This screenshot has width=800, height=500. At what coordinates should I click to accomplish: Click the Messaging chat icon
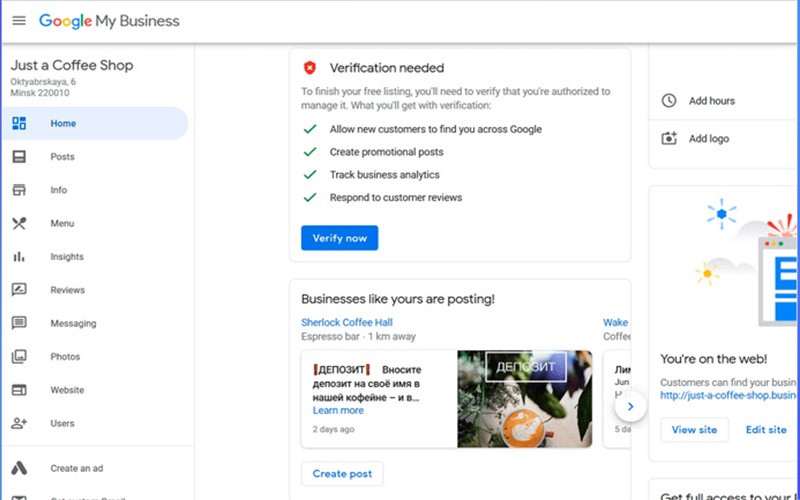pyautogui.click(x=19, y=323)
